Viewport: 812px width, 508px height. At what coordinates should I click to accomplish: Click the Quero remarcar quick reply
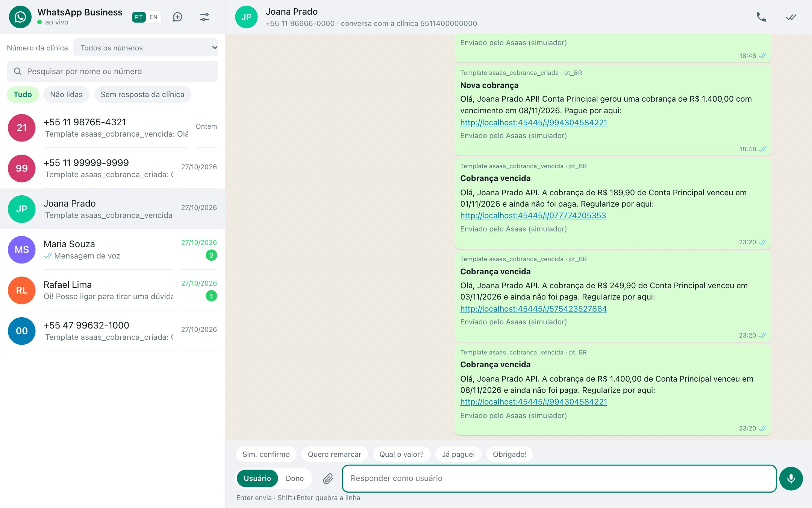[335, 454]
